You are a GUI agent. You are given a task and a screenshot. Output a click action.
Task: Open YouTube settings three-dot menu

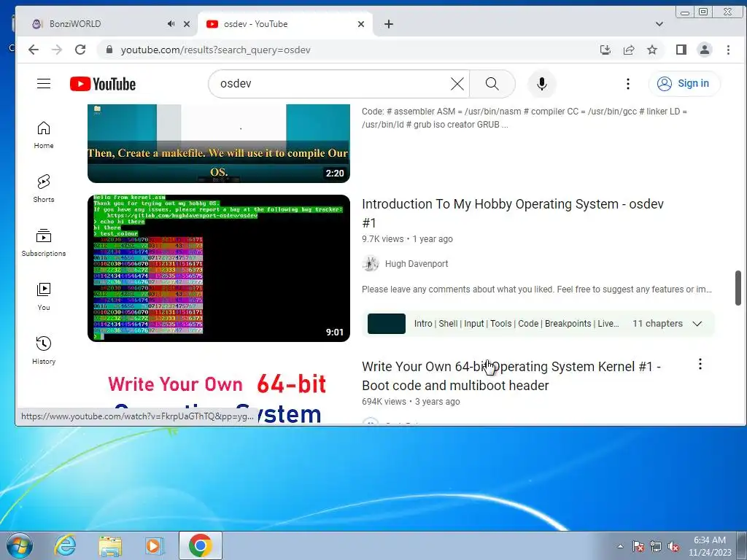628,84
